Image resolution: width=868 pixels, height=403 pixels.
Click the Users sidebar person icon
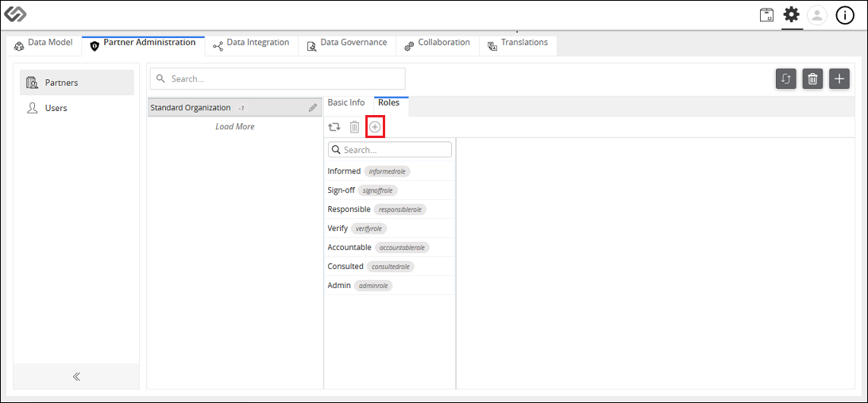tap(32, 108)
